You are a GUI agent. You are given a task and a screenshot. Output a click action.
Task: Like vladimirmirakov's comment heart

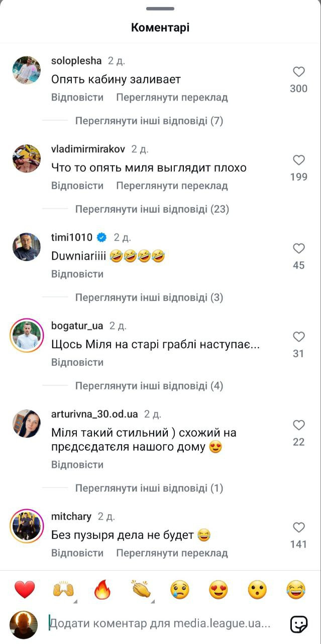tap(299, 160)
